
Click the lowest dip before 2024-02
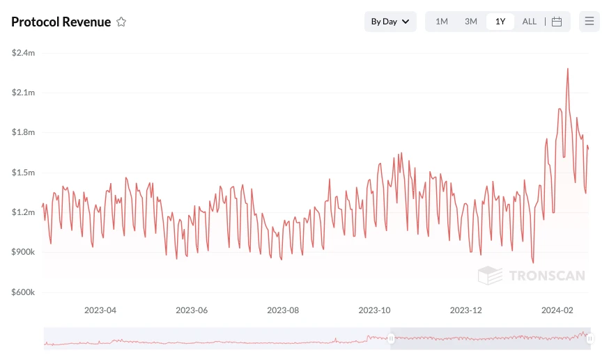tap(532, 263)
